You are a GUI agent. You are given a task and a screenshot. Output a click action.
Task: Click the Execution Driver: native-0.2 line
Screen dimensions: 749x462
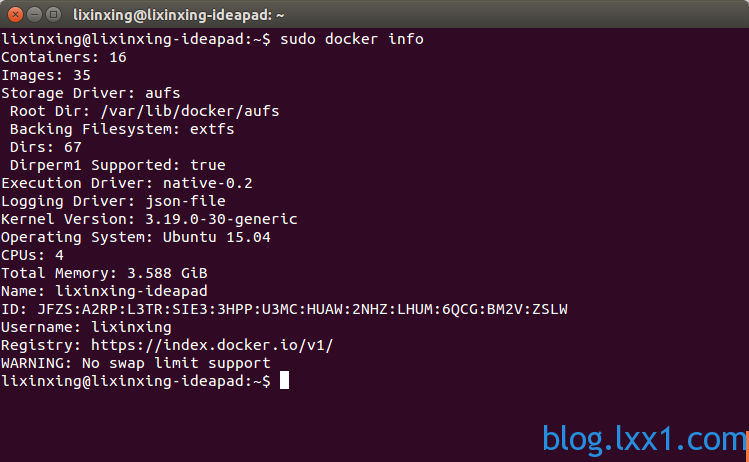[x=127, y=183]
